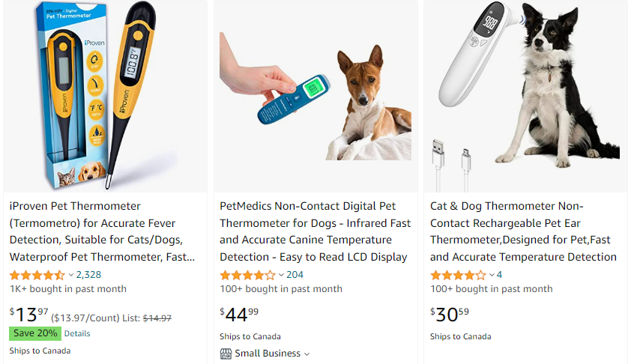The width and height of the screenshot is (628, 364).
Task: Open the PetMedics blue thermometer image
Action: point(315,96)
